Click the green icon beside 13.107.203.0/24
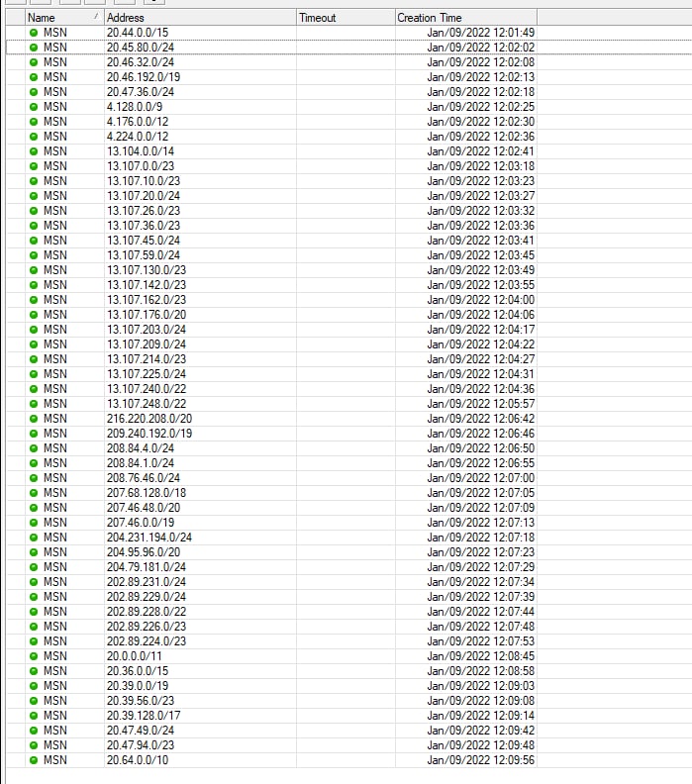The height and width of the screenshot is (784, 692). tap(34, 330)
